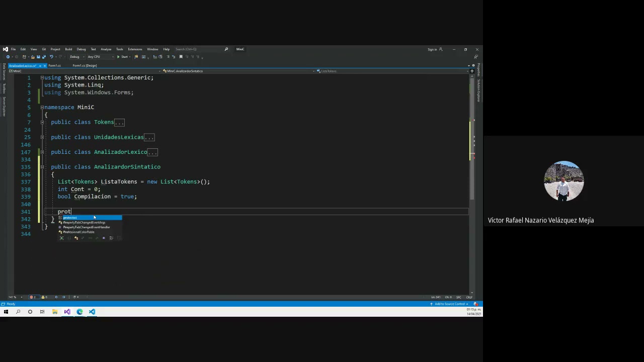Click the Save All toolbar icon

point(44,57)
